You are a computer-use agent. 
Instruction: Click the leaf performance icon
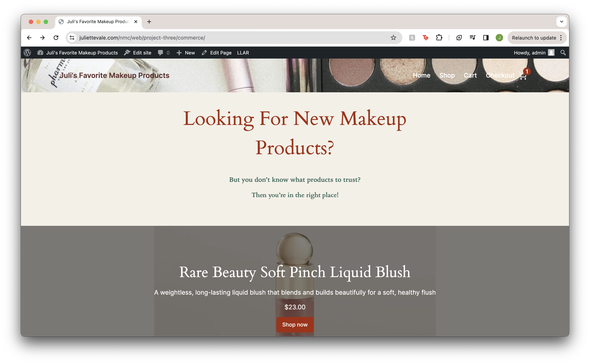coord(459,37)
